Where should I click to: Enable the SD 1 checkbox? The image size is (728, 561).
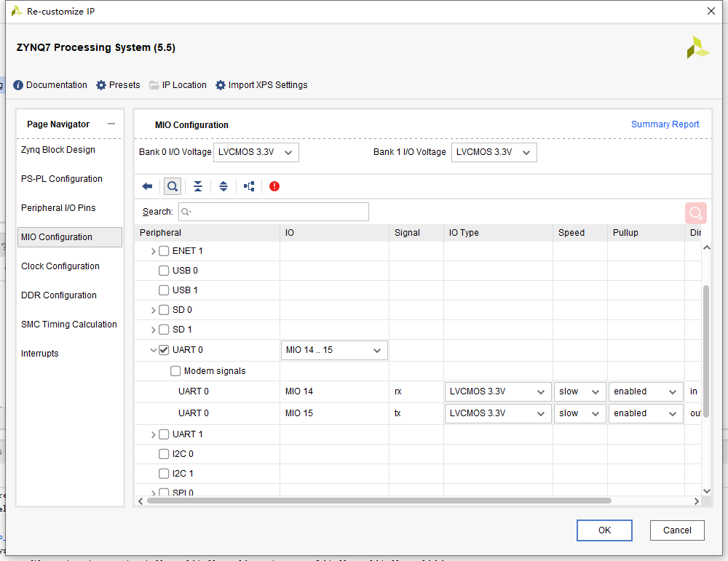pyautogui.click(x=163, y=330)
